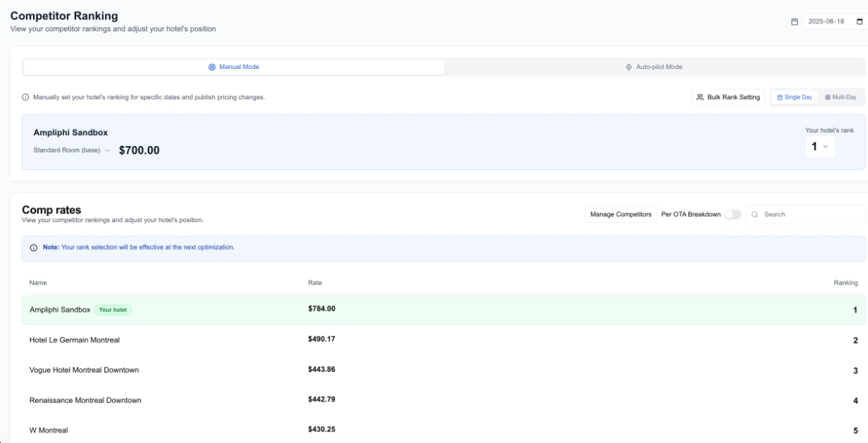The height and width of the screenshot is (443, 868).
Task: Open the date picker inside the 2025-06-18 field
Action: (859, 22)
